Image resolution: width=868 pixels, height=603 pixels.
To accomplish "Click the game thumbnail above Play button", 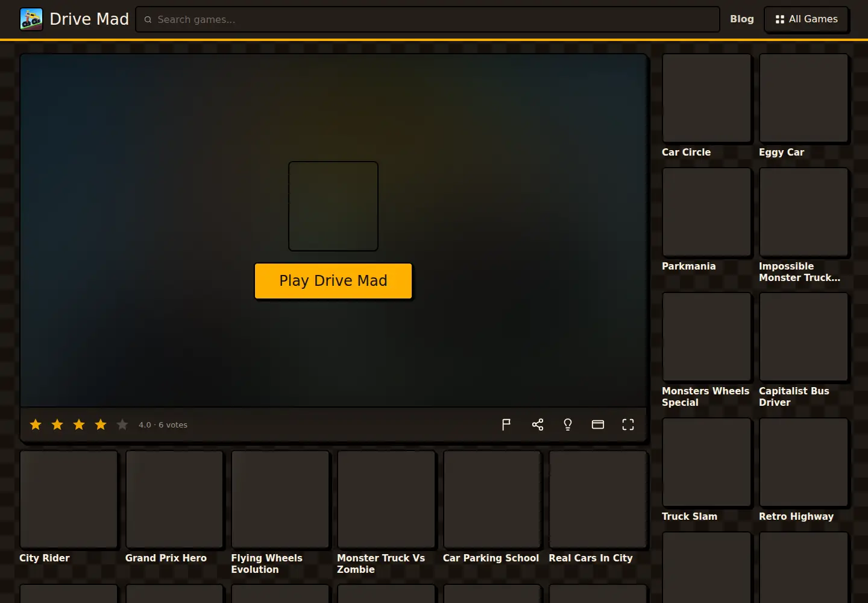I will point(333,206).
